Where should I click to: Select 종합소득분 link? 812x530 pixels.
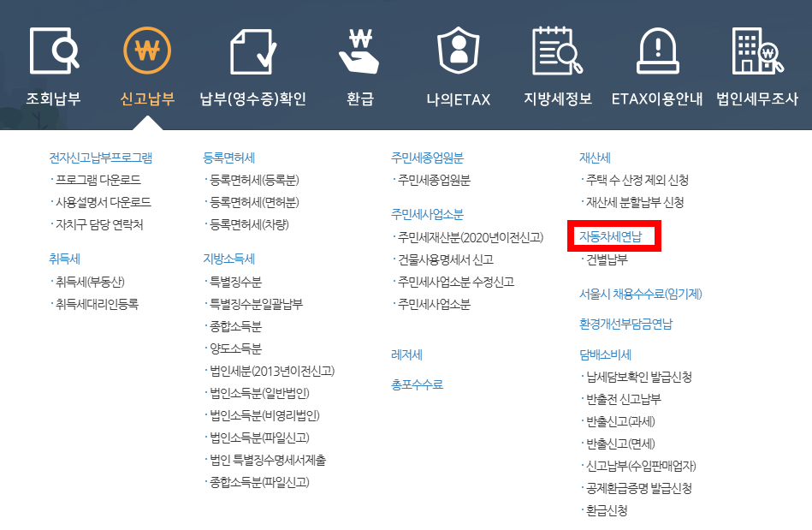pos(235,326)
